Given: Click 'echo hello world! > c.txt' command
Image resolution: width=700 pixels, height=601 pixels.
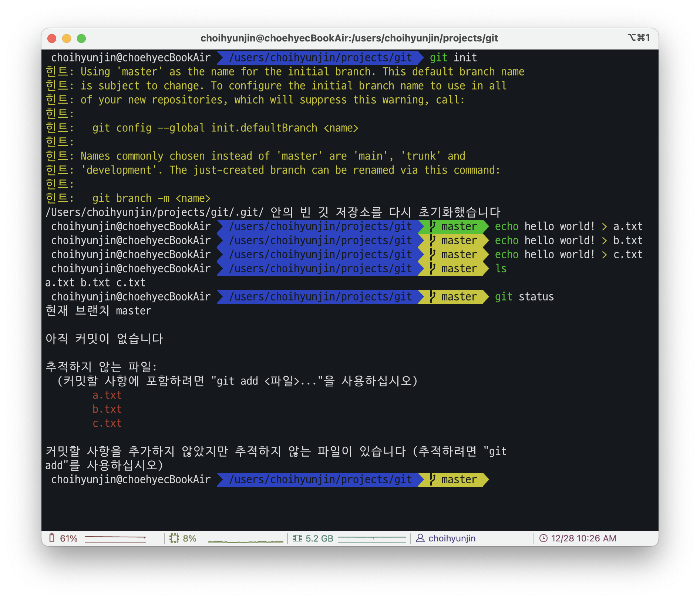Looking at the screenshot, I should (569, 255).
